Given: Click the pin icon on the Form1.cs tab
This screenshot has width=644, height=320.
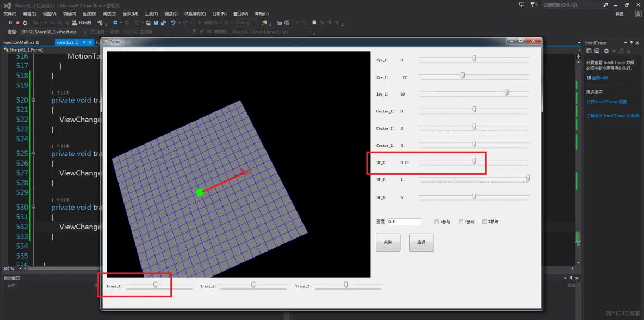Looking at the screenshot, I should coord(84,42).
